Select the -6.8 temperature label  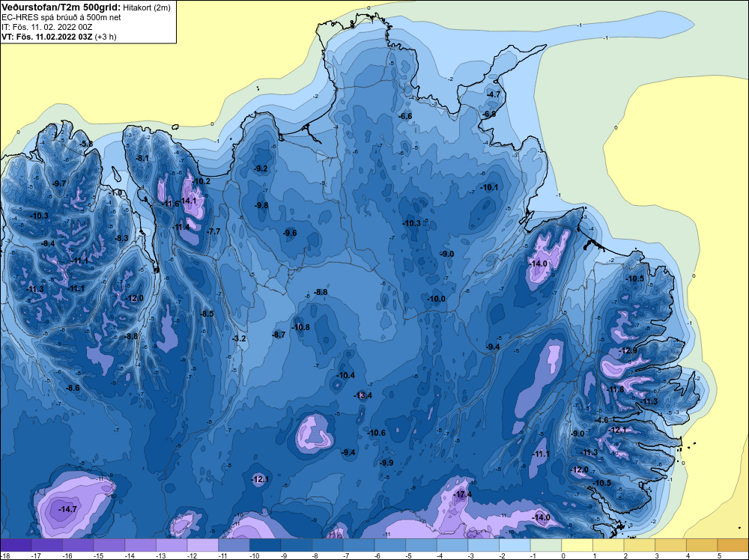pos(490,114)
